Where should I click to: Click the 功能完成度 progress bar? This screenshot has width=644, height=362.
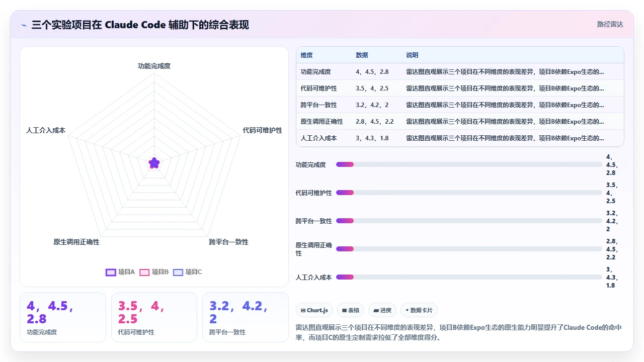coord(469,164)
